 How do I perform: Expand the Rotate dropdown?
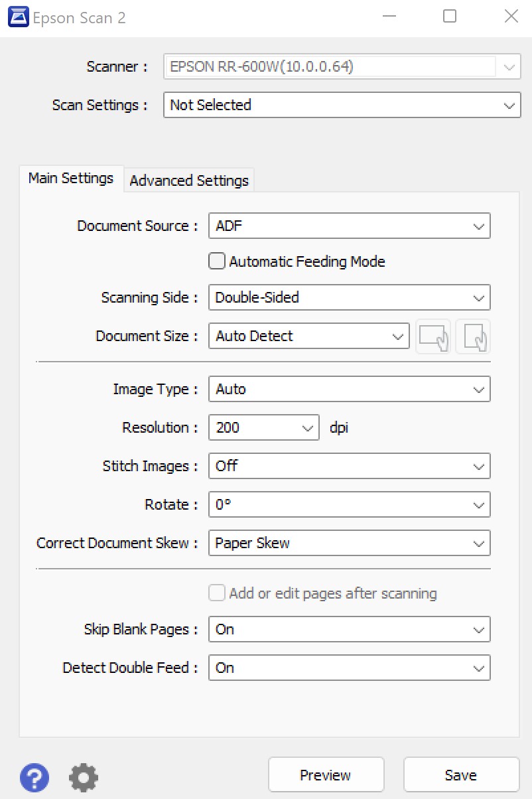(x=349, y=504)
